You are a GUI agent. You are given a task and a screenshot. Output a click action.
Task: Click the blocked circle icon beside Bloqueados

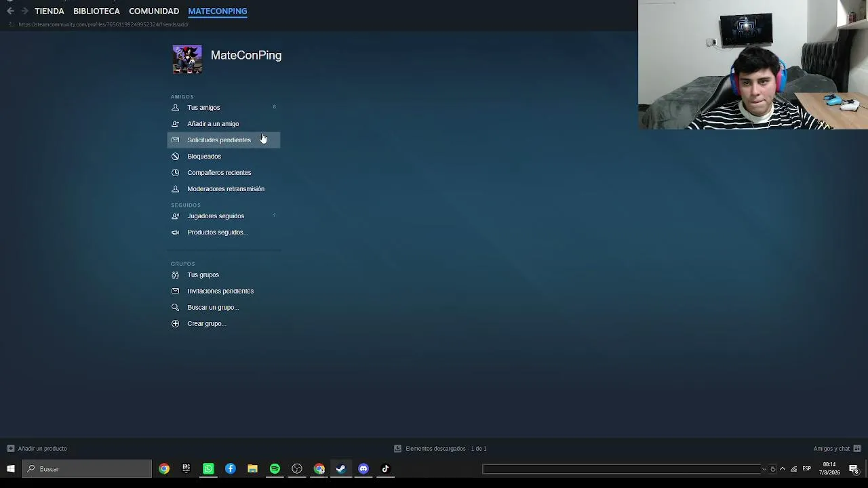tap(175, 156)
